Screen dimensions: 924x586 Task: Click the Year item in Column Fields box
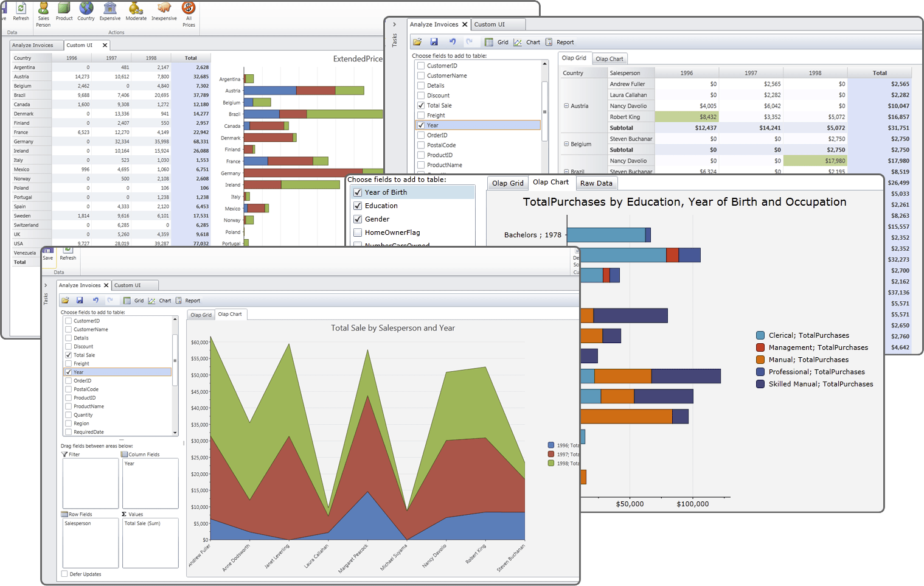click(x=130, y=464)
